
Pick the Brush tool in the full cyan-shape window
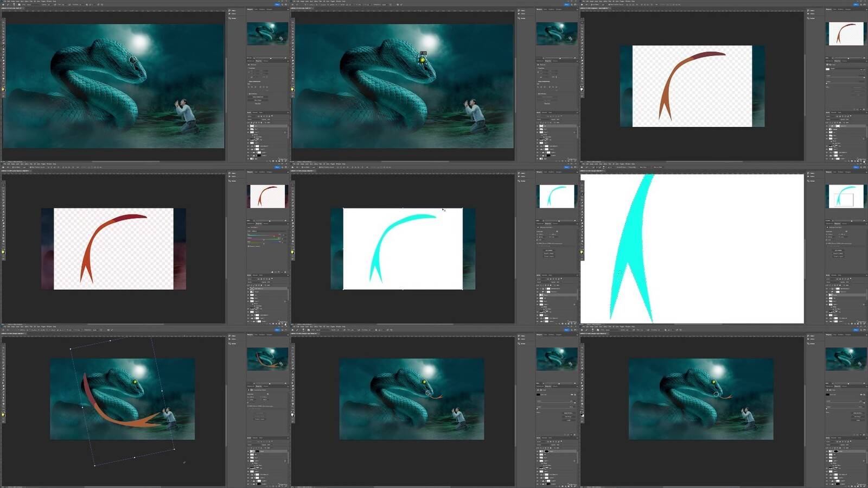(x=293, y=210)
